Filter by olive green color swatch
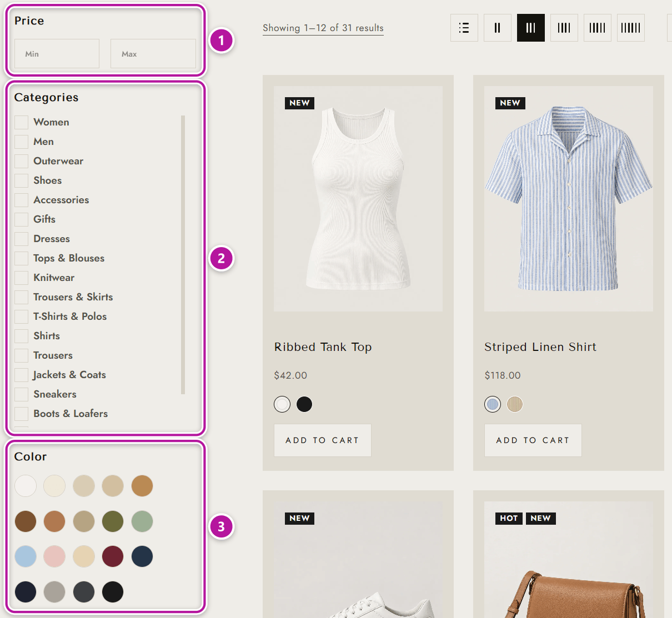This screenshot has width=672, height=618. [x=113, y=521]
